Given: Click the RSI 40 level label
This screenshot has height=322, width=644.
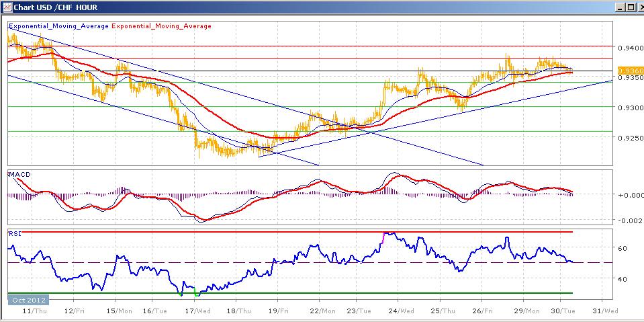Looking at the screenshot, I should [622, 279].
